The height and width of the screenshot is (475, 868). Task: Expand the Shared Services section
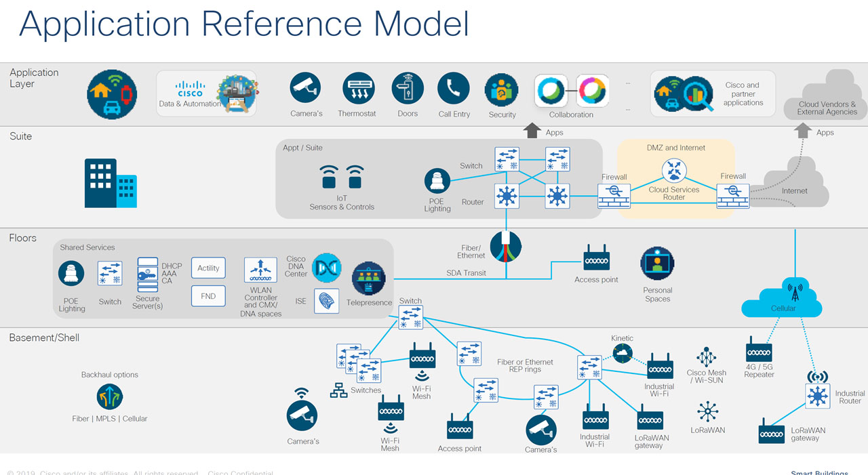[x=87, y=247]
